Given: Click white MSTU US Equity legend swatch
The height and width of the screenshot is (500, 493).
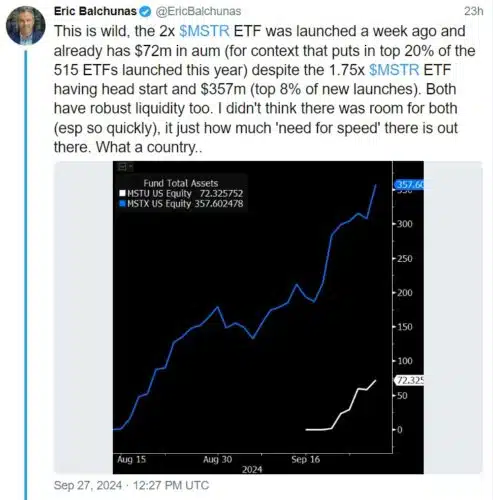Looking at the screenshot, I should 123,193.
